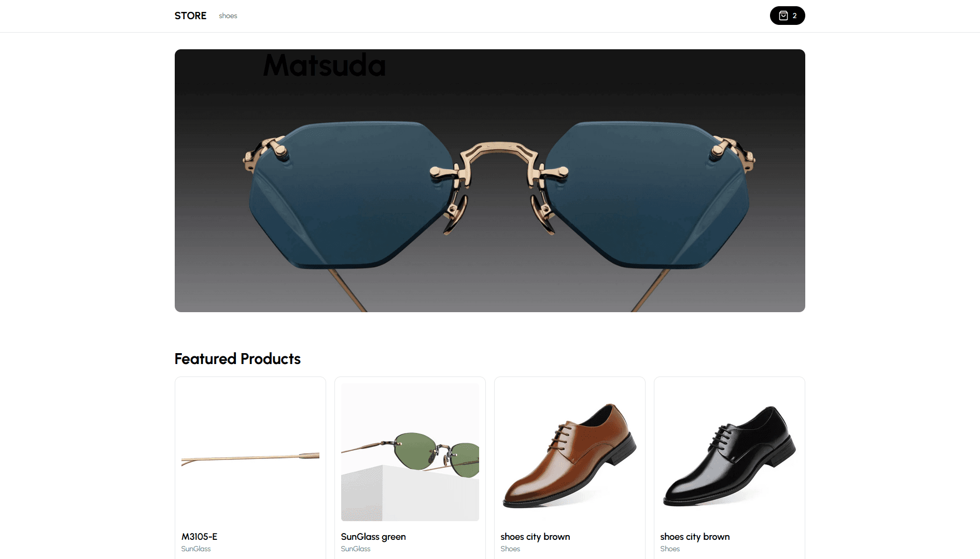Image resolution: width=980 pixels, height=559 pixels.
Task: Click SunGlass category label under M3105-E
Action: [x=196, y=549]
